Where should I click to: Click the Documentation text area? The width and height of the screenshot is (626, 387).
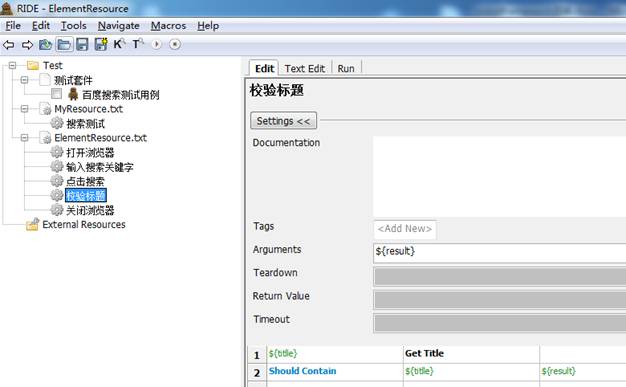tap(499, 176)
